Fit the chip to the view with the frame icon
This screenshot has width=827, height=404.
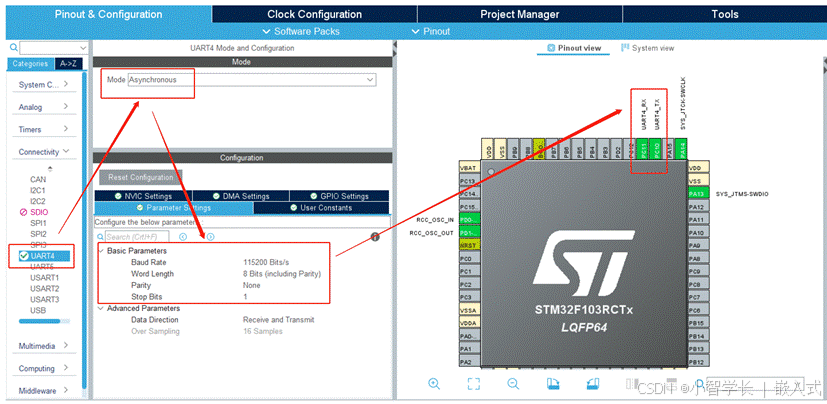[x=474, y=383]
